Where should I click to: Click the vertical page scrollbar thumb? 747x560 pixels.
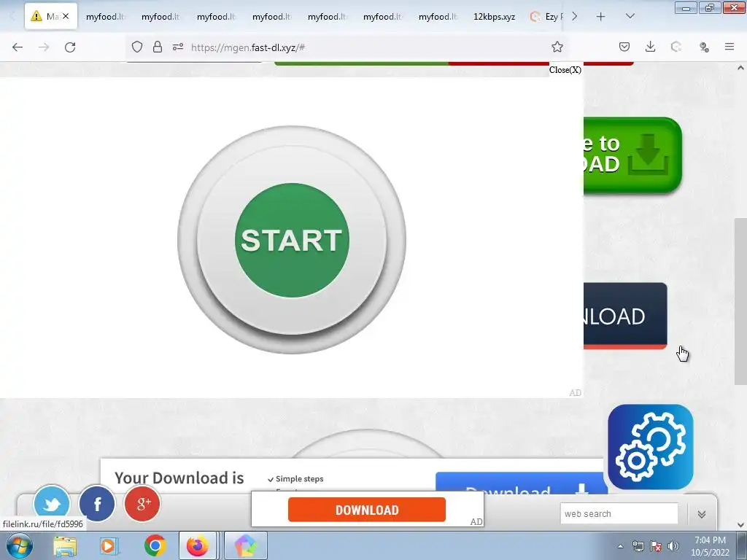tap(740, 301)
